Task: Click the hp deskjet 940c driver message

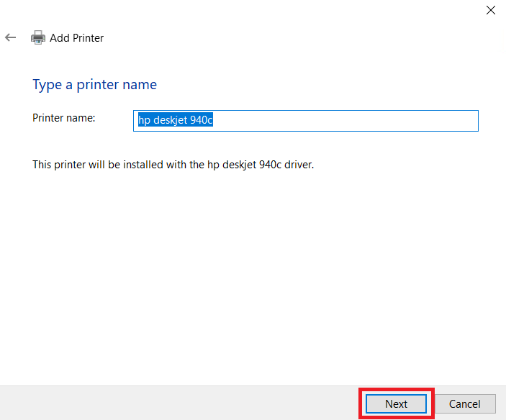Action: 173,165
